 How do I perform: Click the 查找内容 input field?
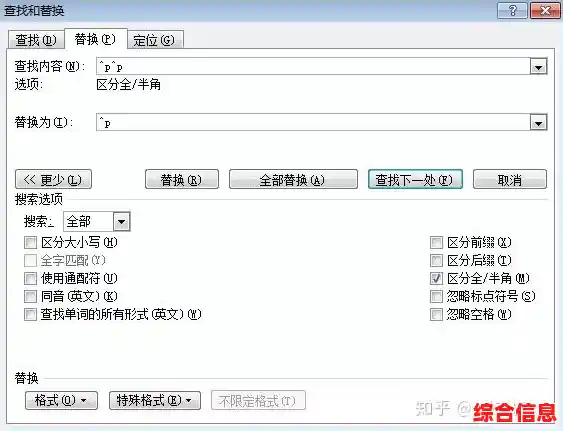313,66
